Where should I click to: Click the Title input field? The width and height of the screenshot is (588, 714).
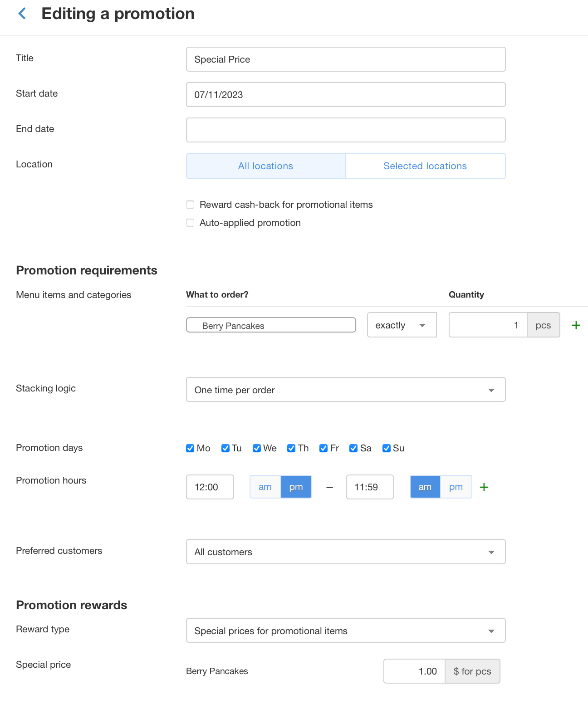345,59
